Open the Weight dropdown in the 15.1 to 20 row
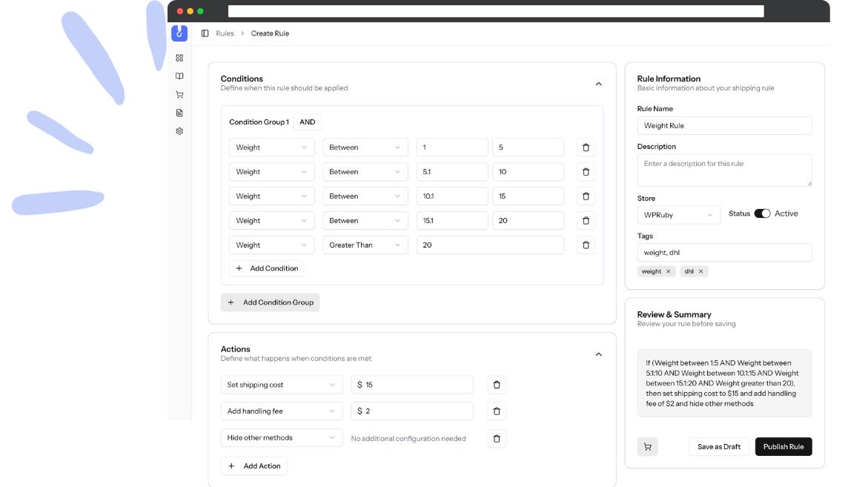This screenshot has width=868, height=487. click(x=272, y=220)
